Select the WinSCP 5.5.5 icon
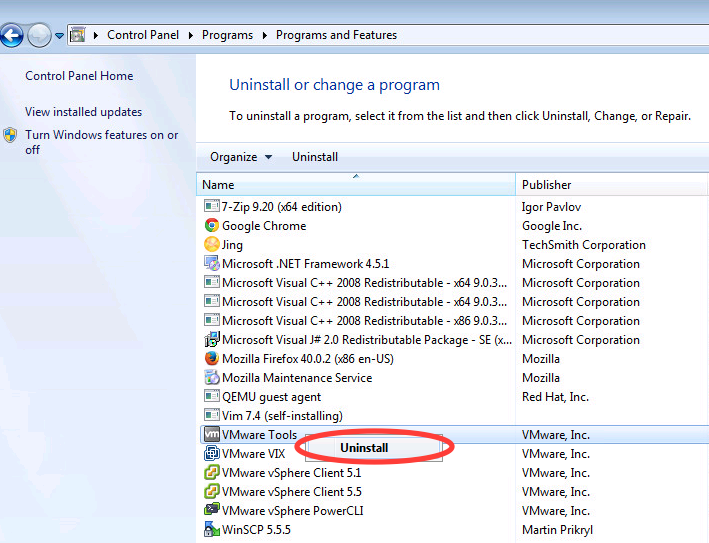The width and height of the screenshot is (709, 543). pos(211,530)
